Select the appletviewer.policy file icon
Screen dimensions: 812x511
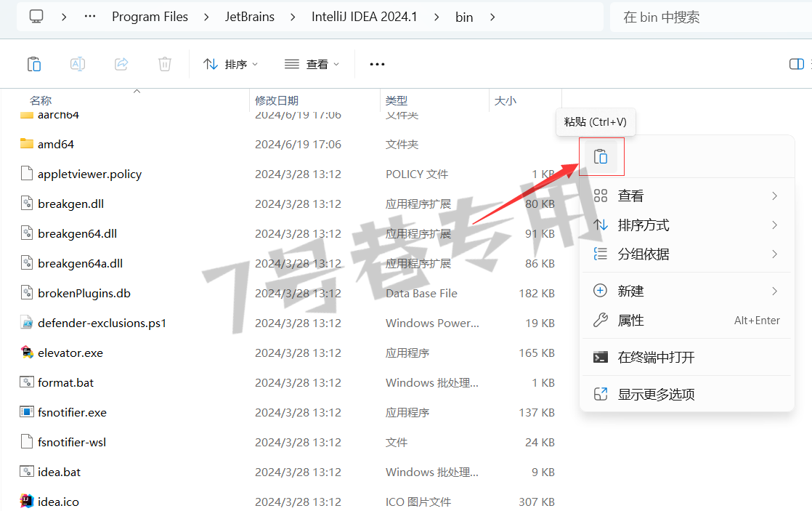(x=27, y=174)
